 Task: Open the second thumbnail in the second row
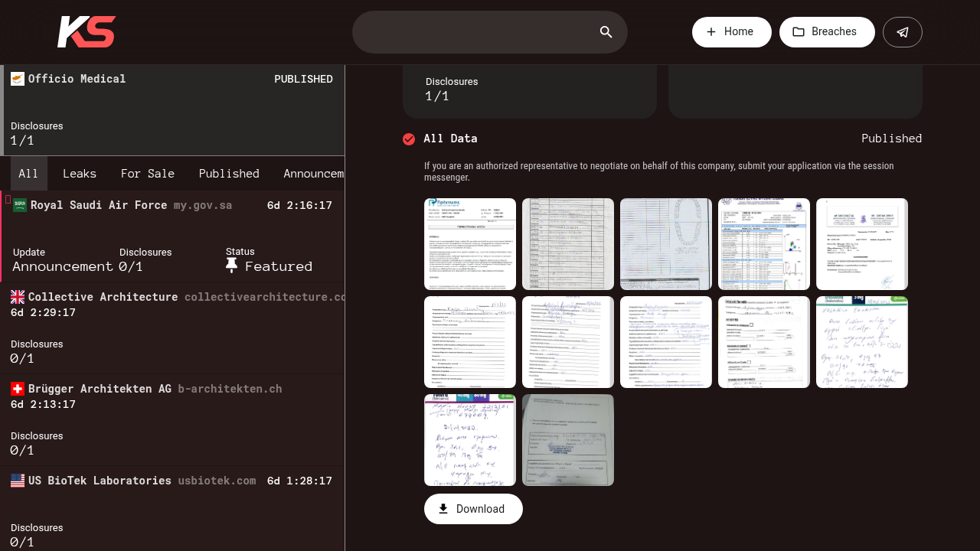(x=568, y=342)
